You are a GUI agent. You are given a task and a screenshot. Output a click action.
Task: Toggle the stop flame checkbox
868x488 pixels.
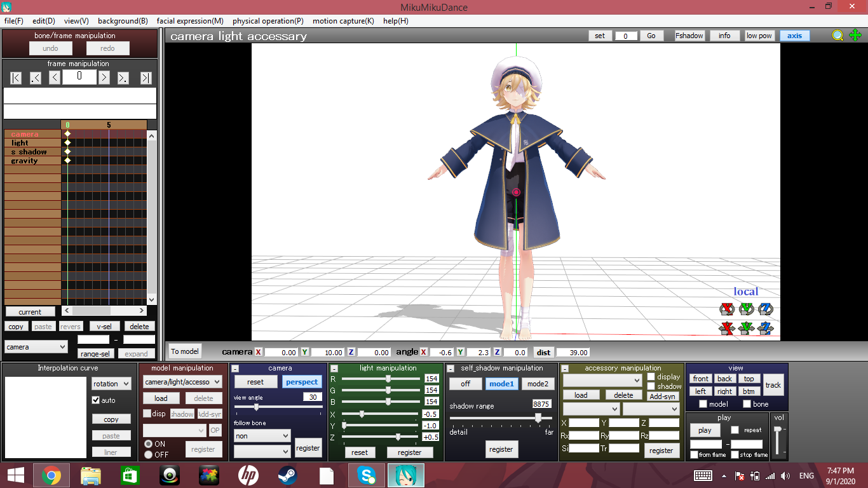click(735, 455)
